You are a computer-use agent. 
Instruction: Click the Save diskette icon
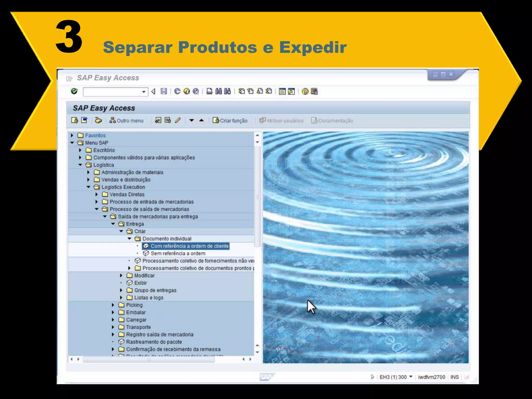click(x=164, y=91)
